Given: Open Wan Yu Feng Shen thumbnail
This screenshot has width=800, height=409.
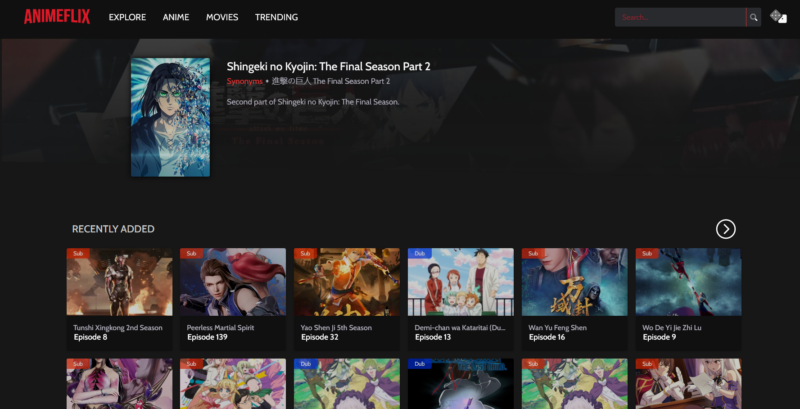Looking at the screenshot, I should pos(574,282).
